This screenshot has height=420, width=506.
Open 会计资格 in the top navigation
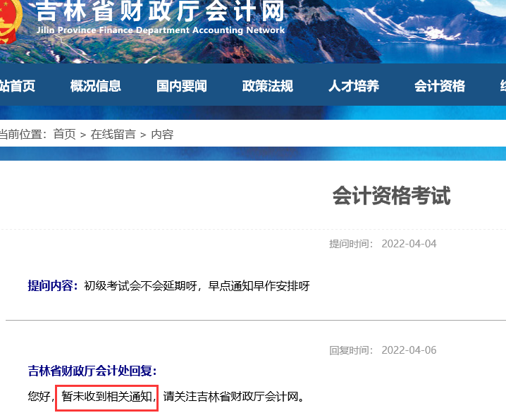(x=440, y=86)
